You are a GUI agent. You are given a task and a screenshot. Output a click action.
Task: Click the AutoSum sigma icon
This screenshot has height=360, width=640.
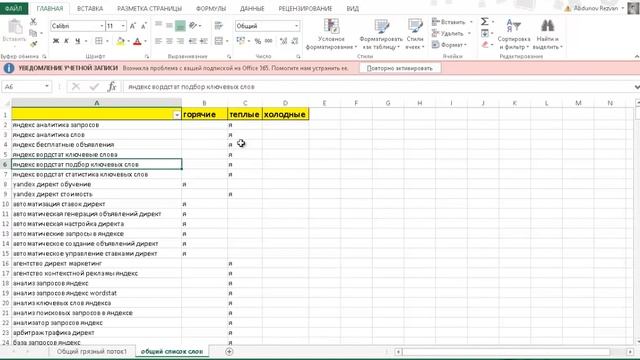484,22
